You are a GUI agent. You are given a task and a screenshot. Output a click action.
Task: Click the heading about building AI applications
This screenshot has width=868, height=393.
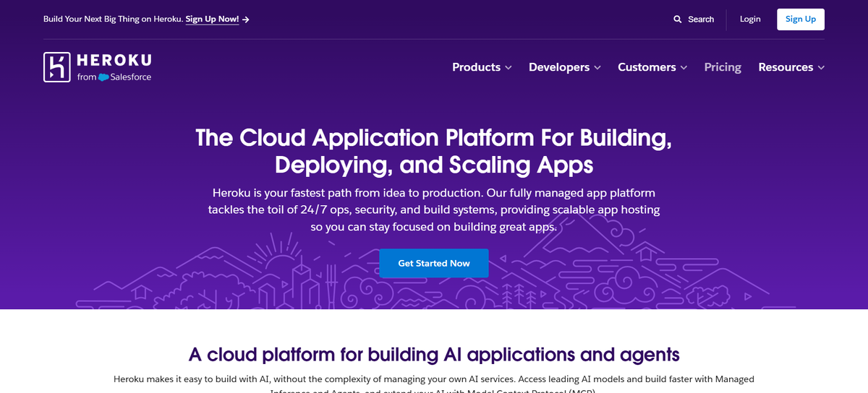click(x=434, y=354)
